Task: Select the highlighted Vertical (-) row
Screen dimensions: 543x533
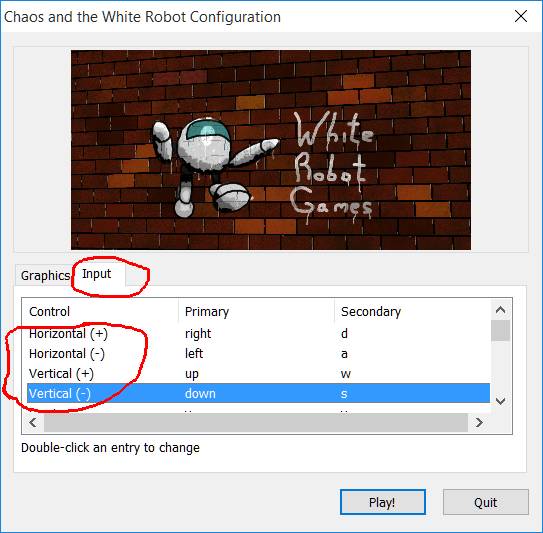Action: (x=258, y=393)
